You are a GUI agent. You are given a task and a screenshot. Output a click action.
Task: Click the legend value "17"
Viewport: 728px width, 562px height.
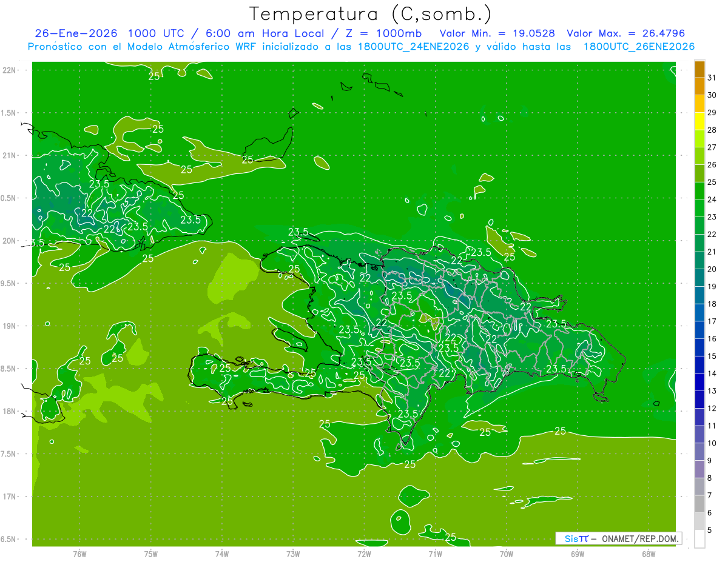click(712, 321)
